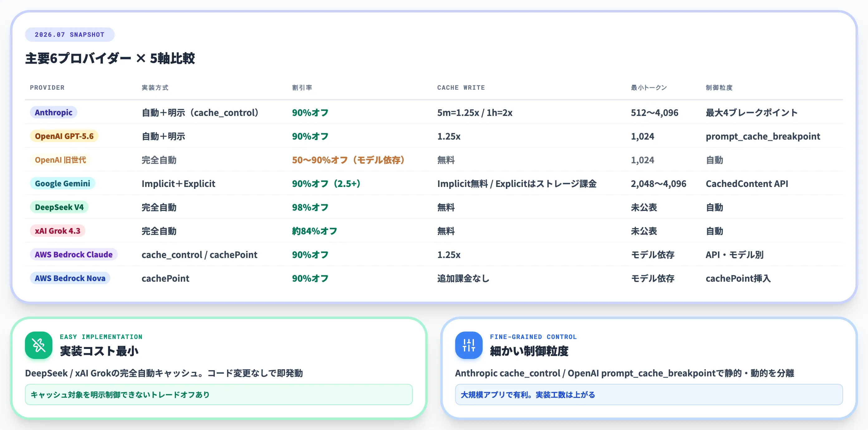This screenshot has height=430, width=868.
Task: Click the 制御粒度 column header
Action: (x=719, y=88)
